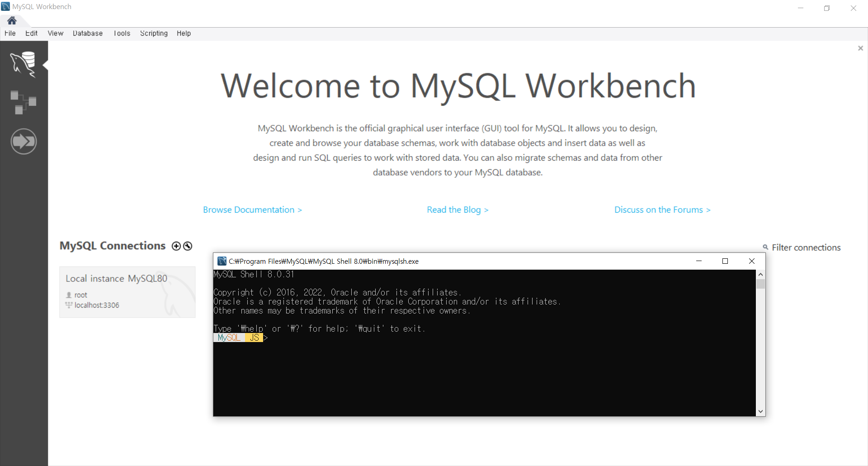Minimize the MySQL Workbench window
The image size is (868, 466).
[801, 8]
